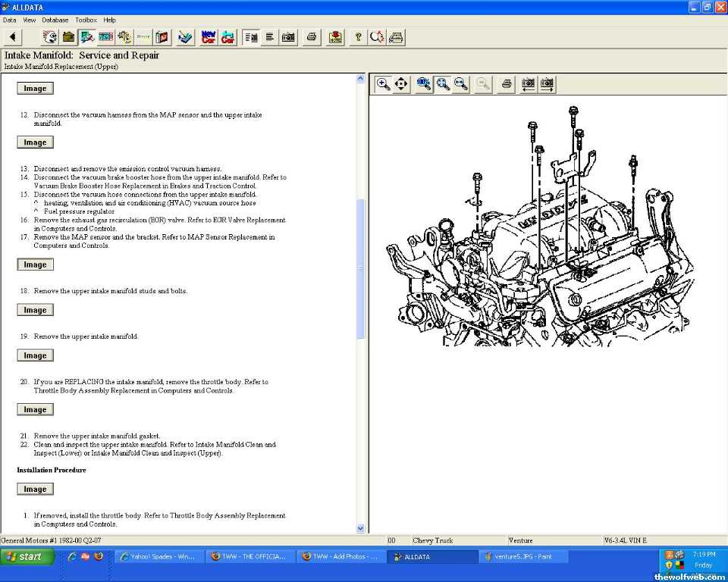Click the New Car toolbar icon
The width and height of the screenshot is (728, 582).
point(209,37)
